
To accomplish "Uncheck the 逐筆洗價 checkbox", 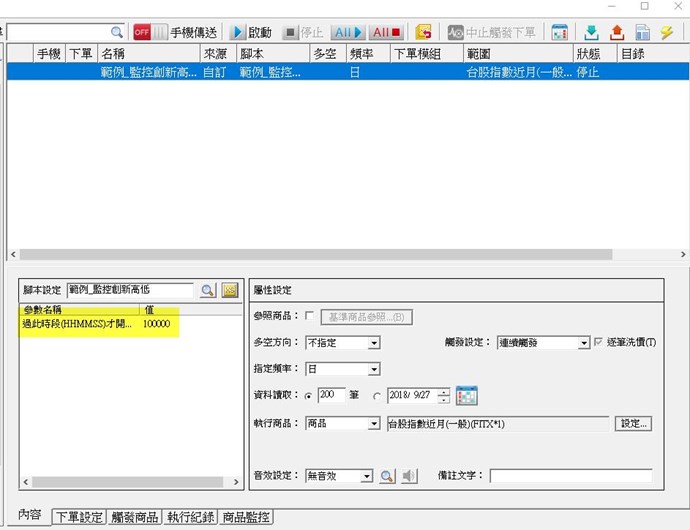I will tap(599, 343).
